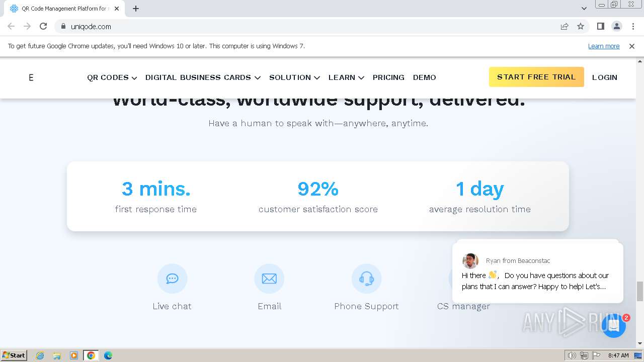Click the Email envelope icon
This screenshot has height=362, width=644.
pyautogui.click(x=269, y=279)
